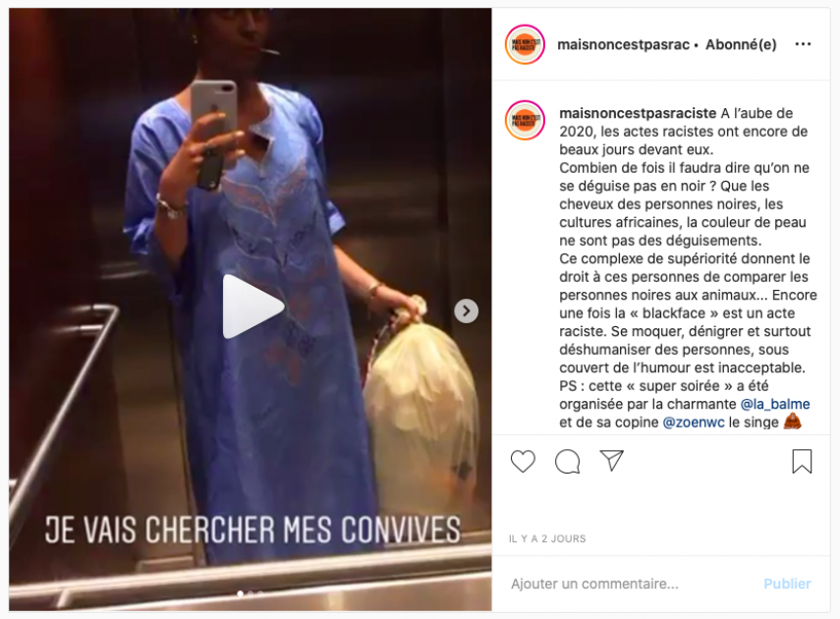Click the caption author avatar
This screenshot has width=840, height=619.
525,120
